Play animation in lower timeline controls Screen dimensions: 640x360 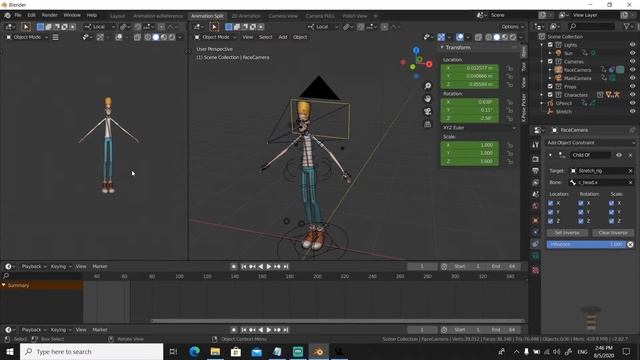[269, 330]
